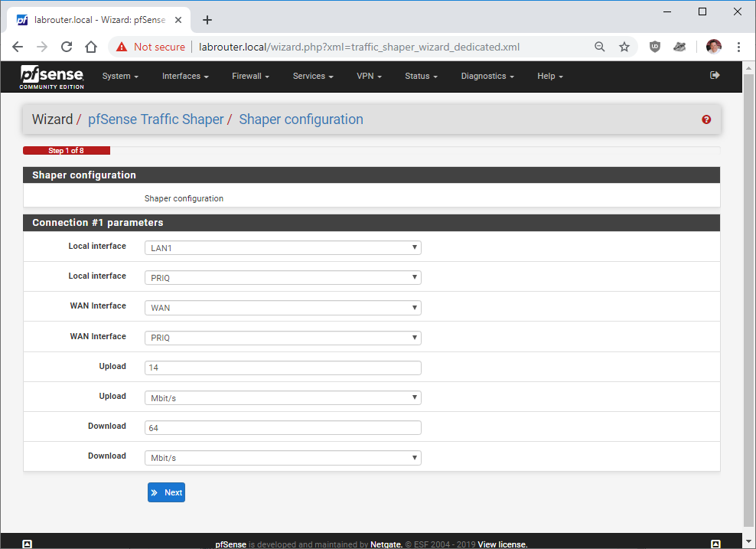This screenshot has width=756, height=549.
Task: Click the extension icon beside uBlock
Action: click(679, 47)
